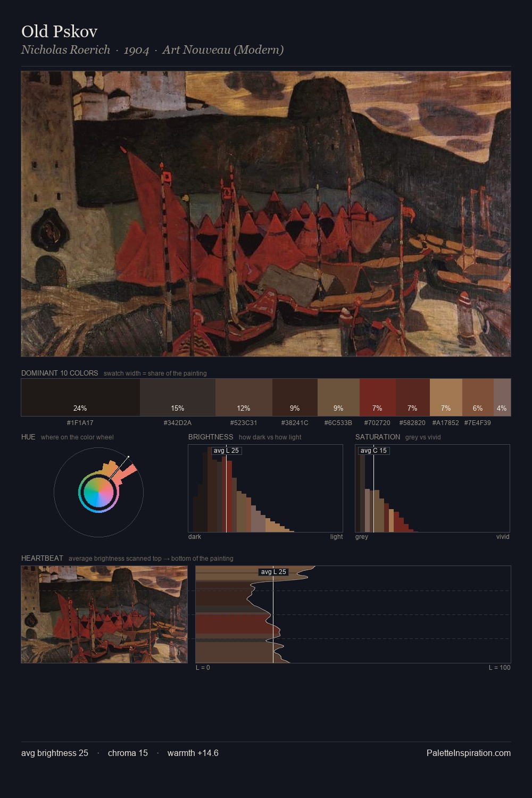
Task: Click the saturation histogram chart
Action: pyautogui.click(x=433, y=488)
